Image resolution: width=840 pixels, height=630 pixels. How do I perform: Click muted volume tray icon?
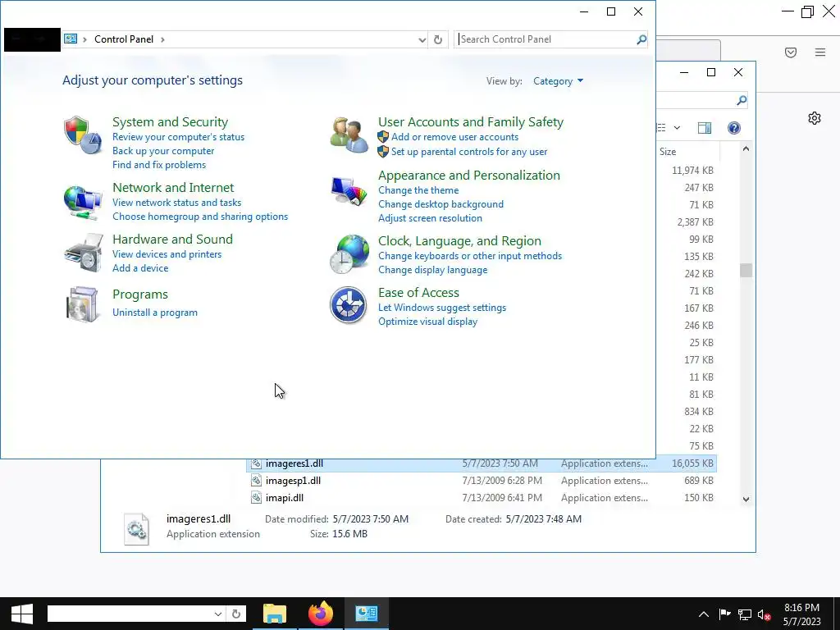pyautogui.click(x=764, y=614)
